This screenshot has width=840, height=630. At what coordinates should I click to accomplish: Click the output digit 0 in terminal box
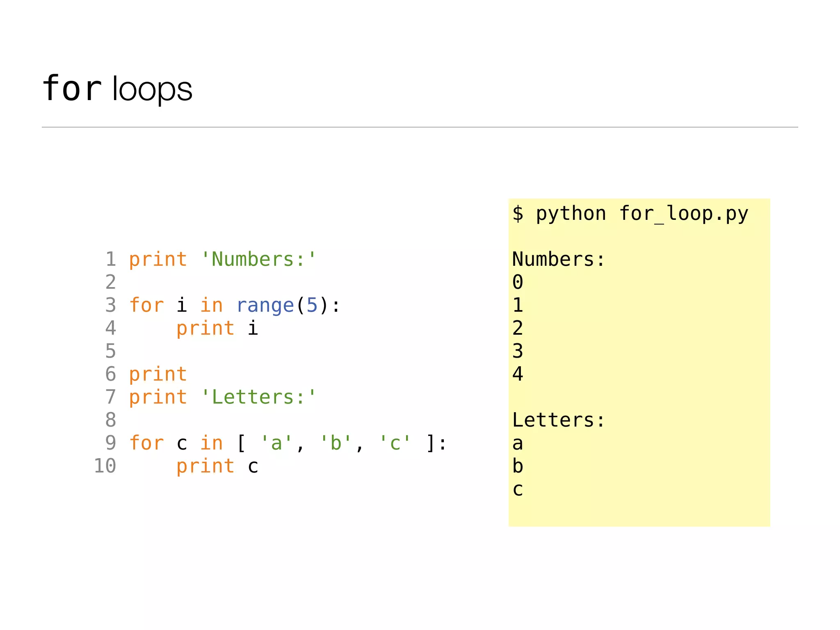click(x=518, y=282)
